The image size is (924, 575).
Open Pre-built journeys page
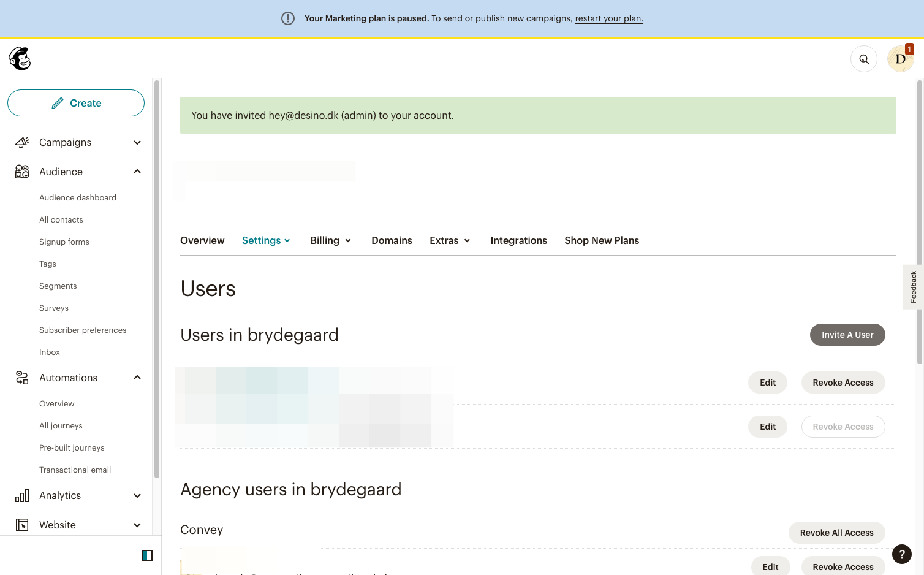point(72,447)
